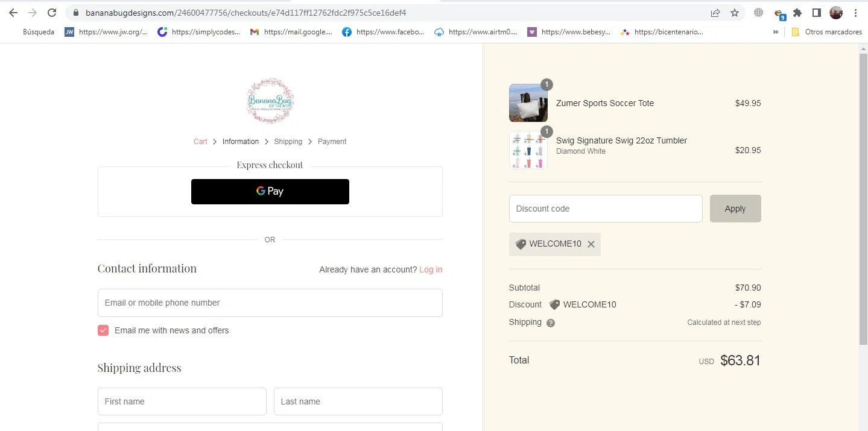868x431 pixels.
Task: Open the simplycodes bookmark
Action: coord(199,32)
